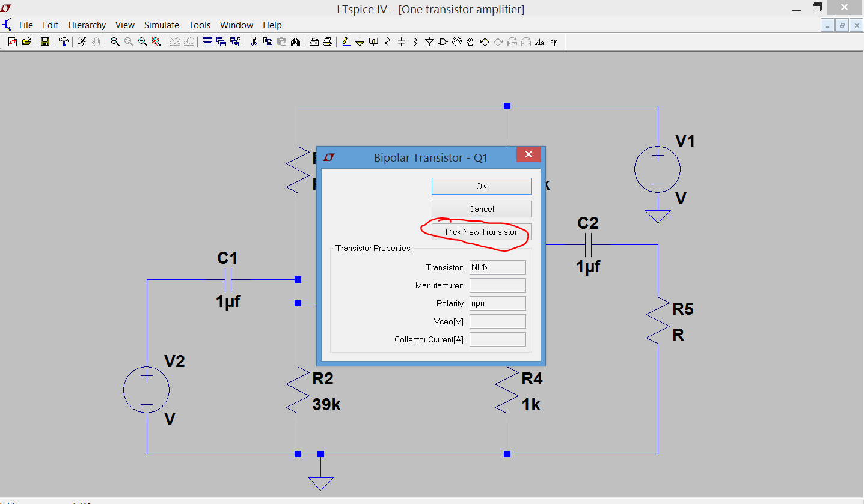The image size is (864, 504).
Task: Click Cancel in Bipolar Transistor dialog
Action: point(482,209)
